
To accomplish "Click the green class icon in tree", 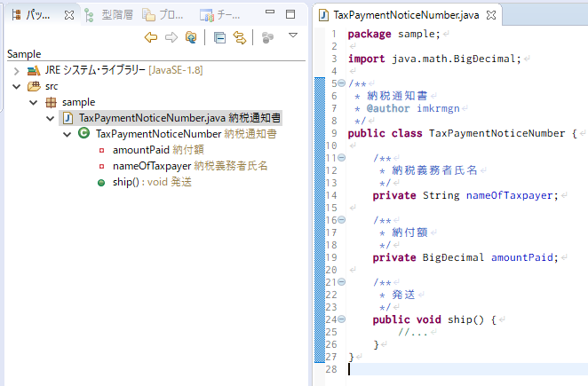I will pyautogui.click(x=84, y=133).
